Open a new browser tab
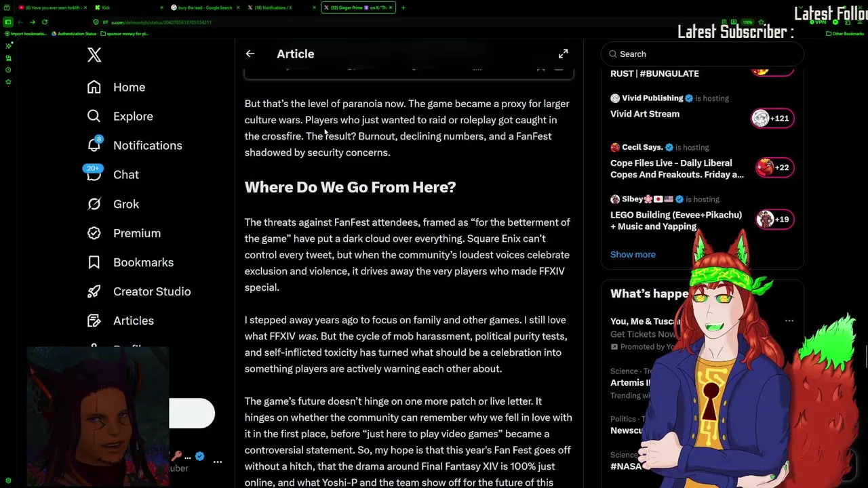Screen dimensions: 868x488 tap(403, 7)
